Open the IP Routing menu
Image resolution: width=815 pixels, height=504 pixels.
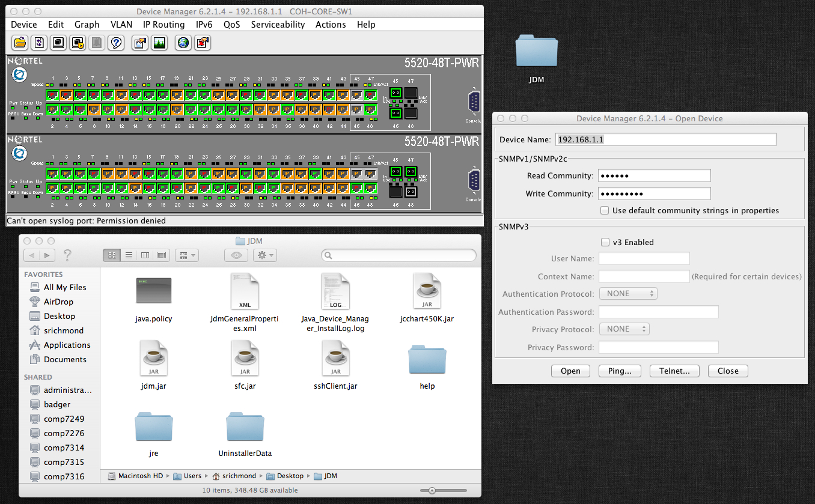coord(163,25)
